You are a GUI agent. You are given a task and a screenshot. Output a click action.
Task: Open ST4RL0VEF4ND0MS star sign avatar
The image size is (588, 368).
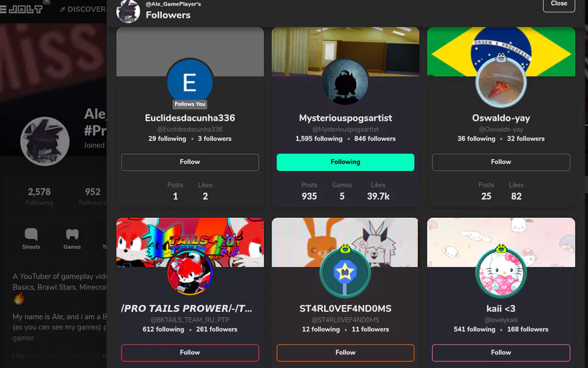coord(345,273)
